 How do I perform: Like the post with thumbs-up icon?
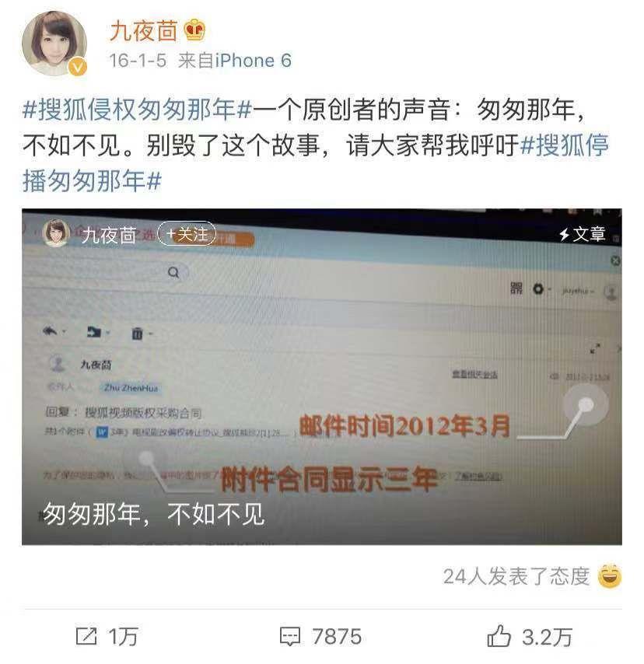[499, 636]
